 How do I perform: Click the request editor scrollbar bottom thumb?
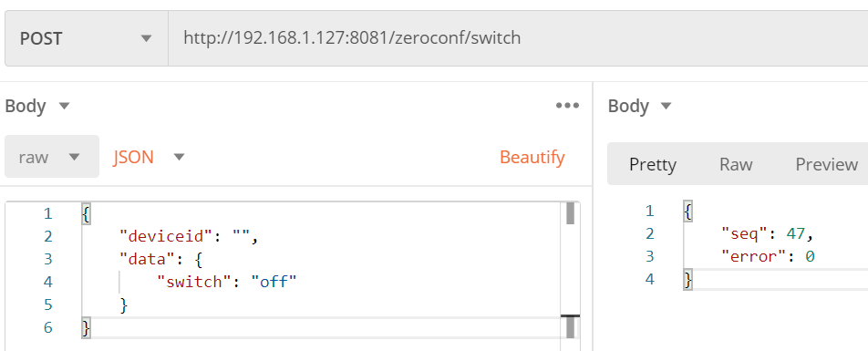point(570,327)
